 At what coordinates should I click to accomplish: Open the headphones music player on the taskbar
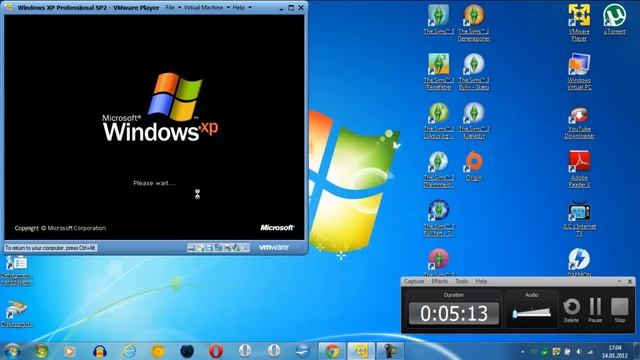[100, 351]
